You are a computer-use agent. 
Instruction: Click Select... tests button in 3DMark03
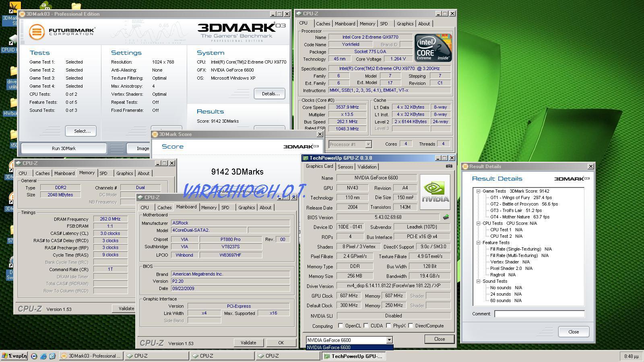point(80,131)
